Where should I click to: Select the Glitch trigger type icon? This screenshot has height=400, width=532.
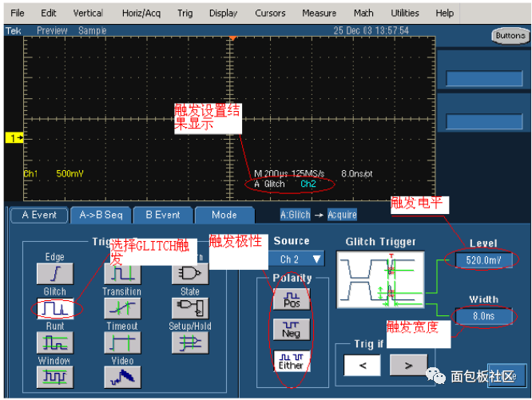click(x=55, y=308)
